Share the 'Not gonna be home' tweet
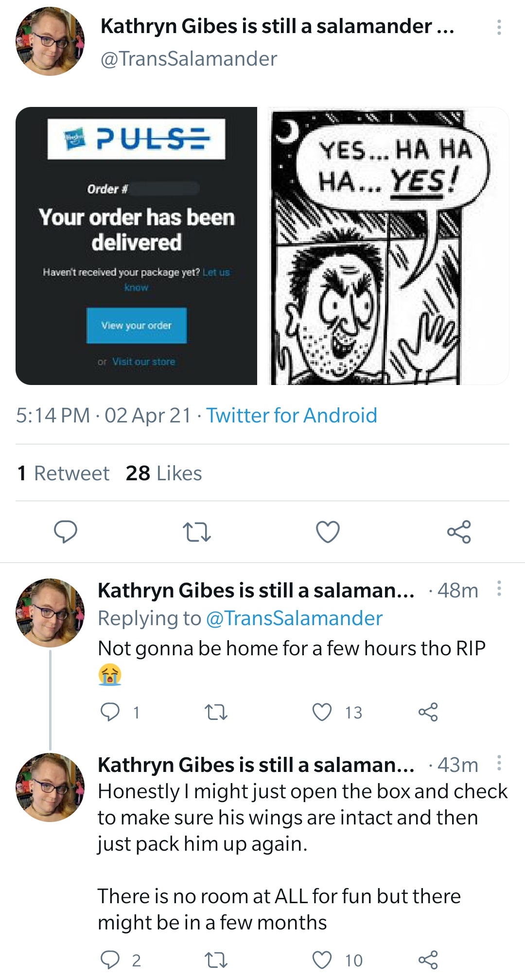This screenshot has height=980, width=525. point(428,712)
